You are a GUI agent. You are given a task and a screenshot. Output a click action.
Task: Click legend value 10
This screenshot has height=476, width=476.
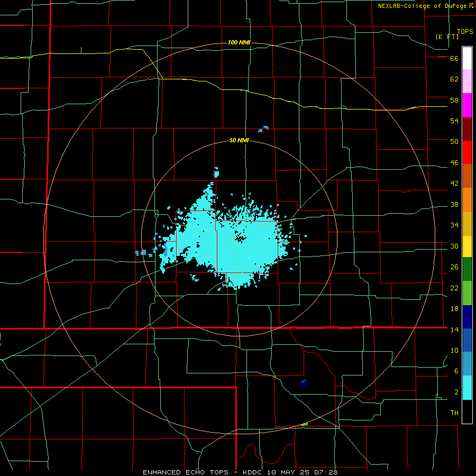click(x=454, y=351)
